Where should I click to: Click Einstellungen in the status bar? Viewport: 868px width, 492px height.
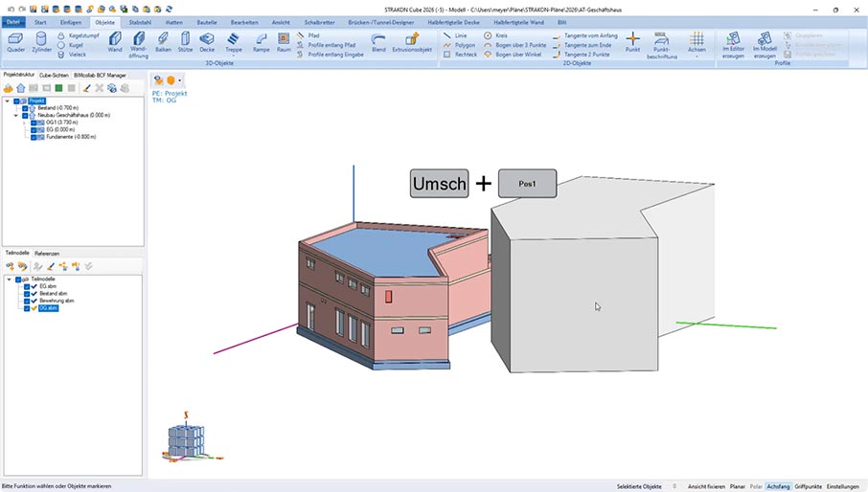pyautogui.click(x=843, y=486)
